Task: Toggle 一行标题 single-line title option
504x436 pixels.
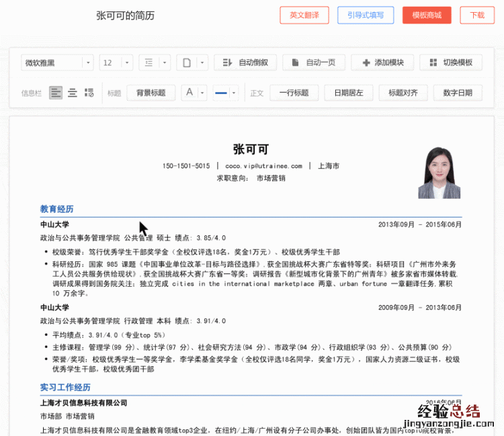Action: click(x=294, y=93)
